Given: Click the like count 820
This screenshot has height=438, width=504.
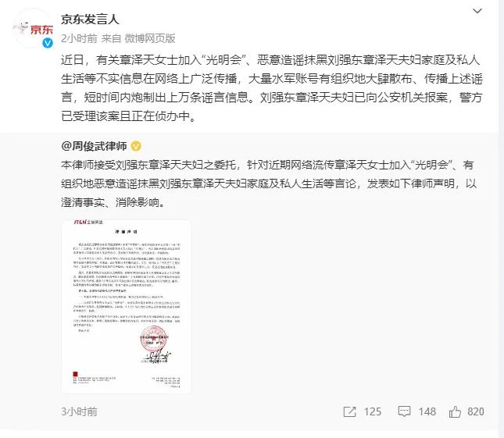Looking at the screenshot, I should (x=476, y=411).
